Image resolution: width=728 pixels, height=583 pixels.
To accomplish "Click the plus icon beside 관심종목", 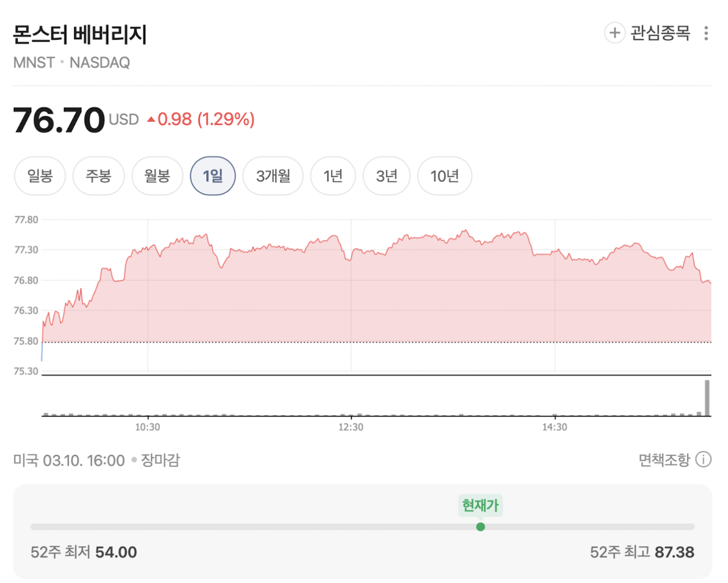I will pos(614,33).
